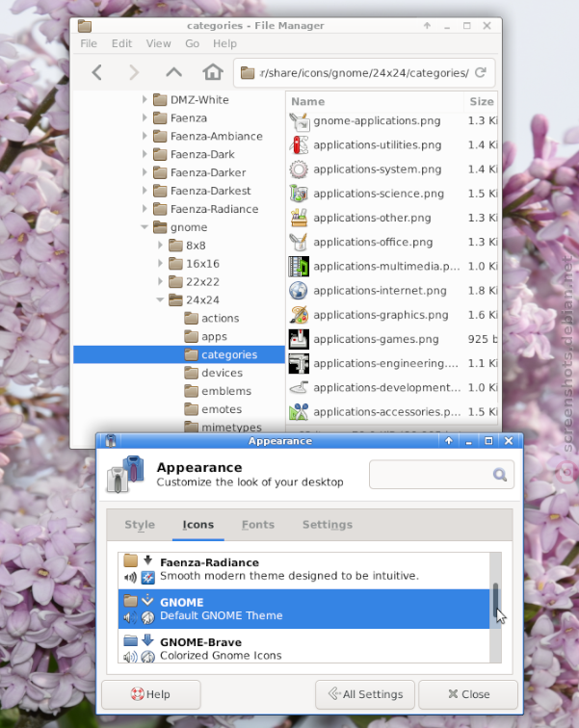Sort files by the Size column header
The width and height of the screenshot is (579, 728).
481,102
